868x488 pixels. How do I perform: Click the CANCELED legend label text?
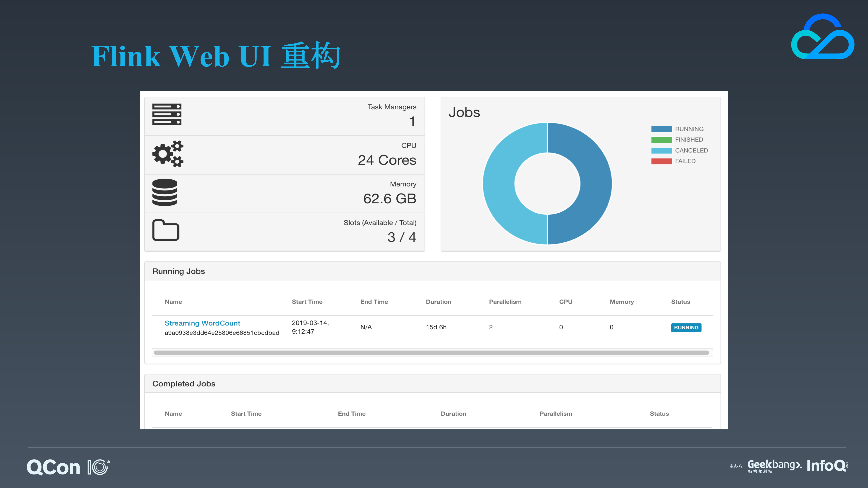click(x=691, y=150)
